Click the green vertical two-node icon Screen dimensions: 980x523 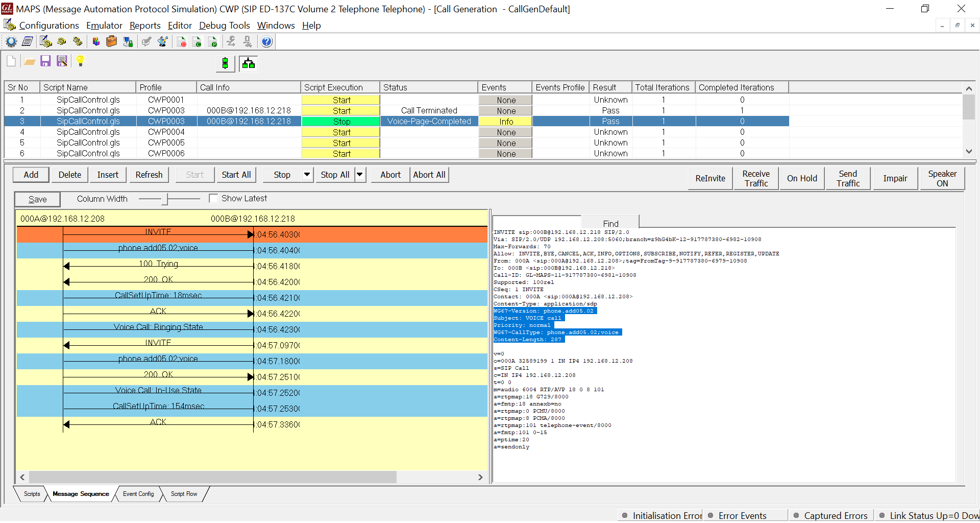[x=225, y=64]
